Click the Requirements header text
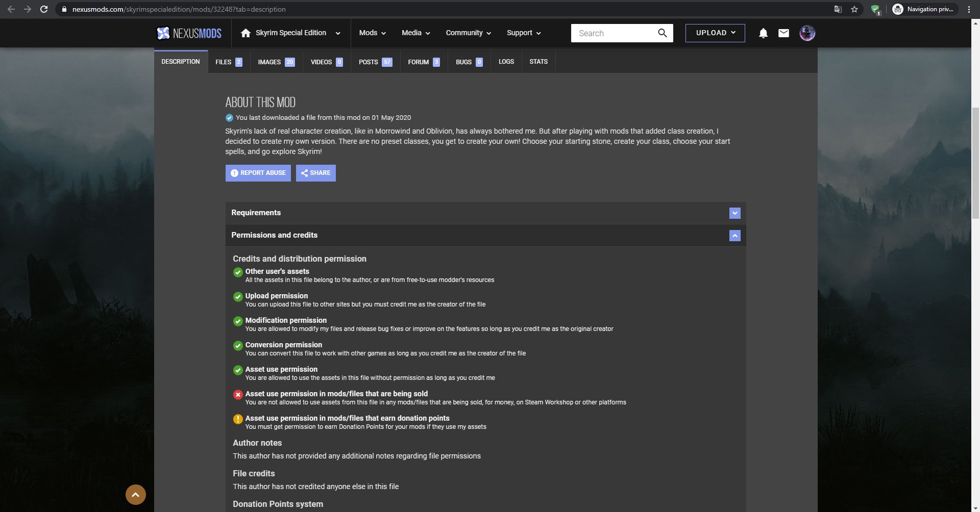 [256, 213]
